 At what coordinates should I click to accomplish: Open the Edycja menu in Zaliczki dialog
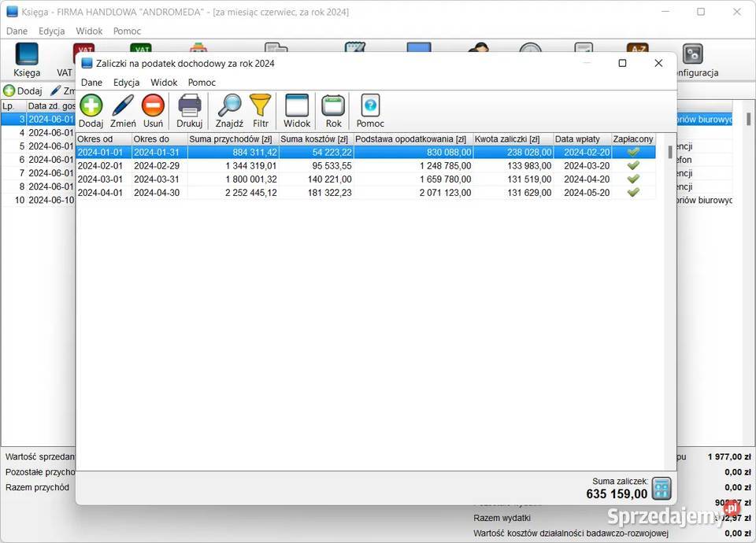tap(126, 83)
